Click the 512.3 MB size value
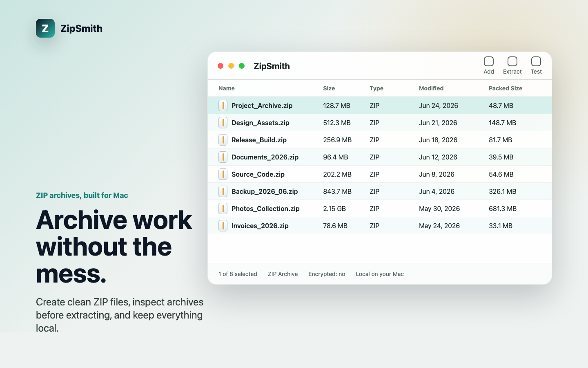Image resolution: width=588 pixels, height=368 pixels. (337, 123)
